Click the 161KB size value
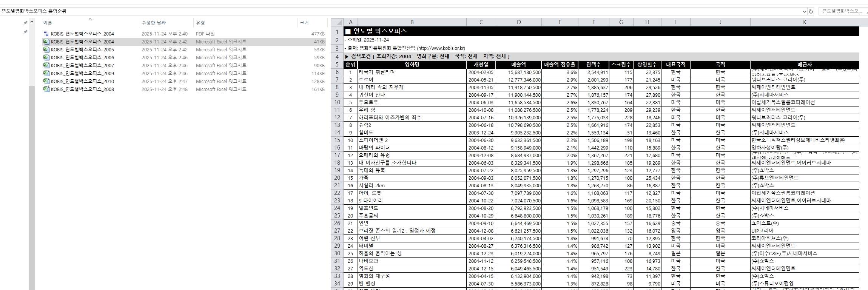The width and height of the screenshot is (868, 290). click(x=318, y=89)
